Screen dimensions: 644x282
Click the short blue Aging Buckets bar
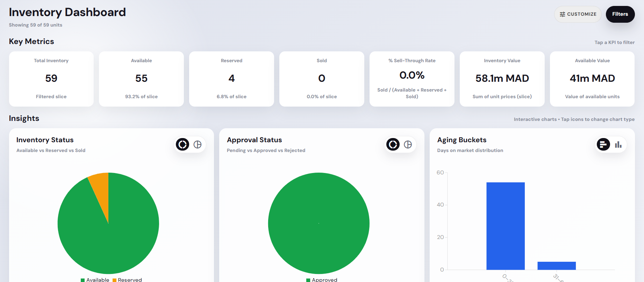tap(557, 266)
